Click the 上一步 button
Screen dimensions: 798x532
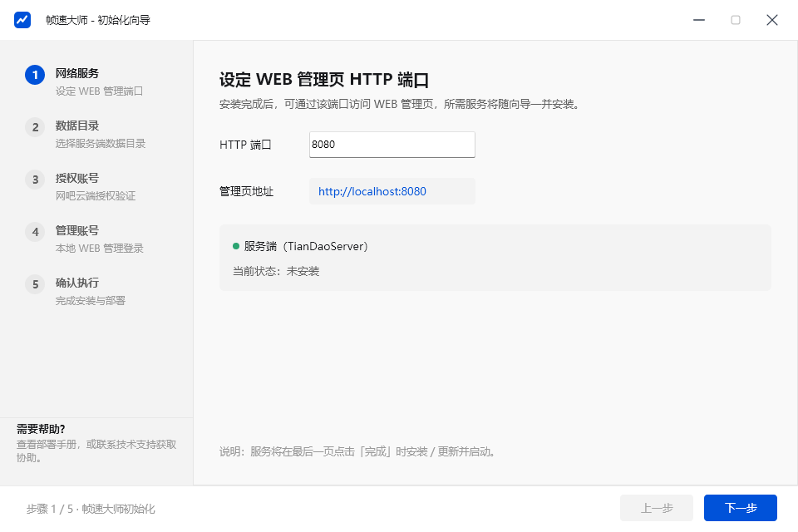(x=657, y=508)
